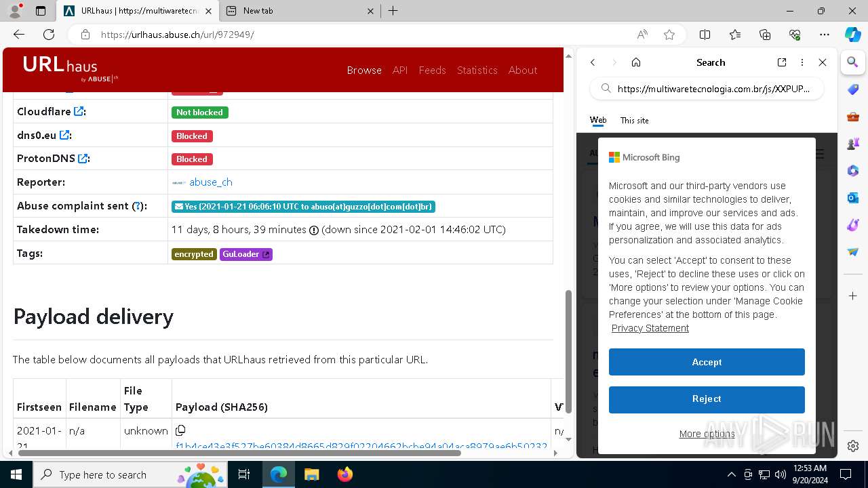
Task: Click GuLoader tag badge
Action: (x=246, y=254)
